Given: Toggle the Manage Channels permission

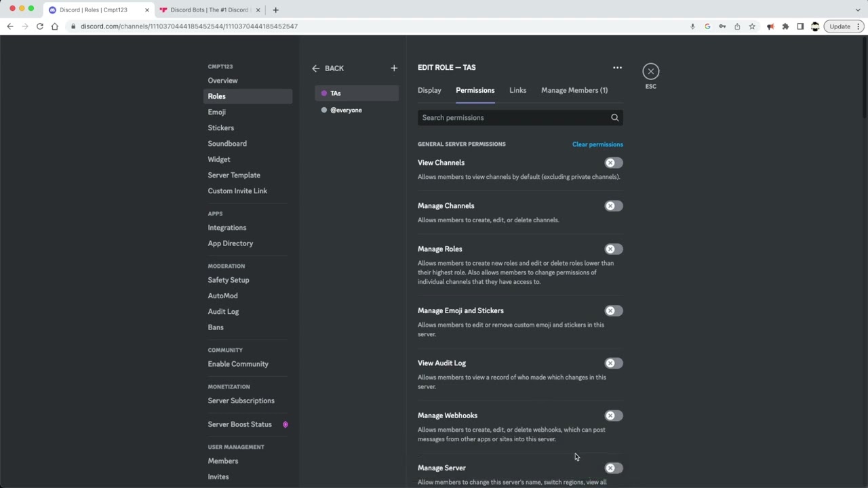Looking at the screenshot, I should pos(614,206).
